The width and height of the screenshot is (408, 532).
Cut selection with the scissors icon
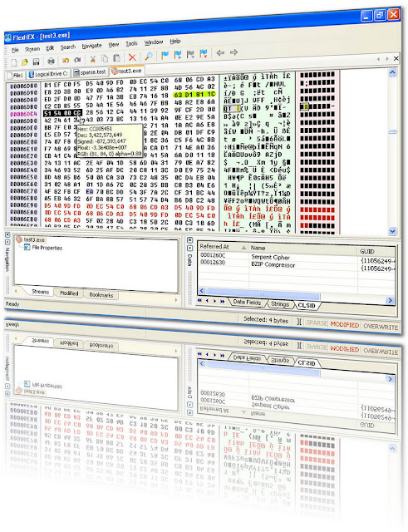click(92, 59)
